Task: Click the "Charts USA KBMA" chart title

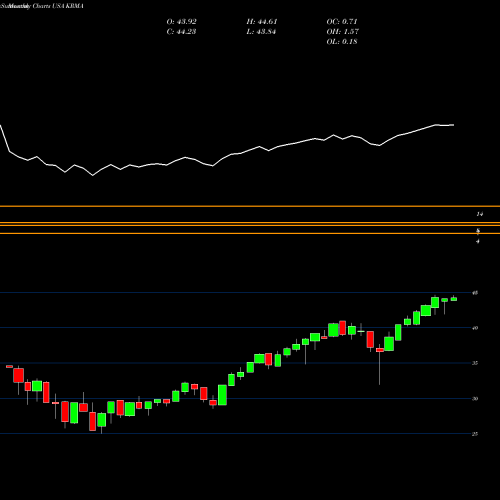Action: click(x=58, y=6)
